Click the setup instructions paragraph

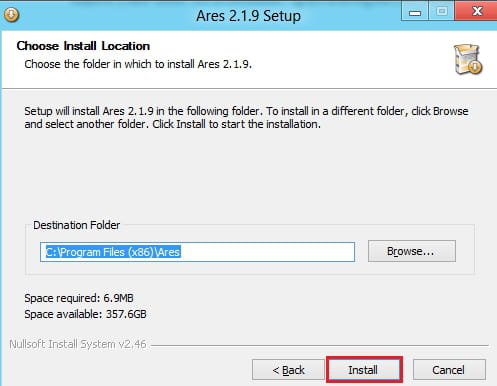point(246,117)
